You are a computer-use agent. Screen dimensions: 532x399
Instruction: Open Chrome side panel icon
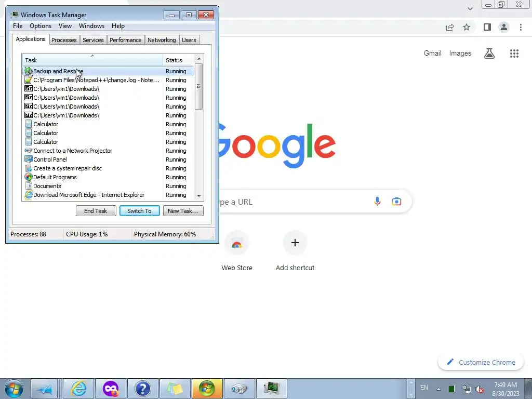click(487, 27)
